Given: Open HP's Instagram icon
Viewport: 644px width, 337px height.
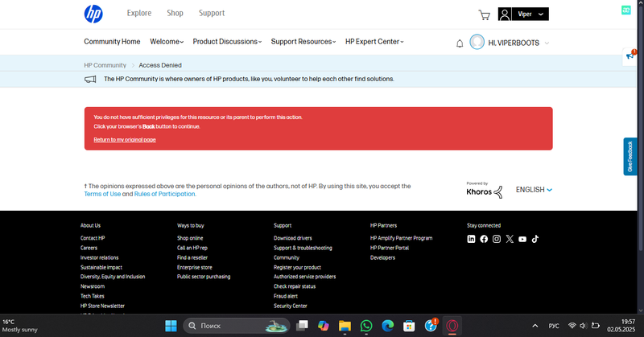Looking at the screenshot, I should [x=497, y=239].
